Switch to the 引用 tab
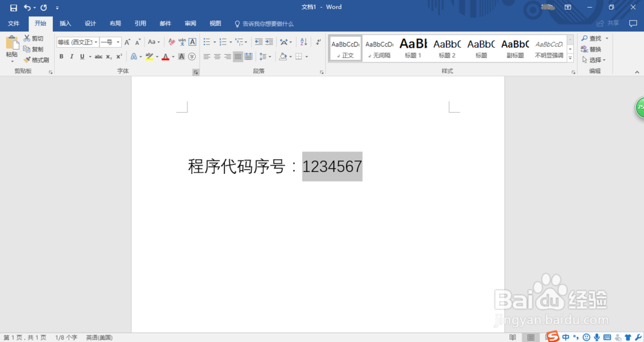 [140, 23]
